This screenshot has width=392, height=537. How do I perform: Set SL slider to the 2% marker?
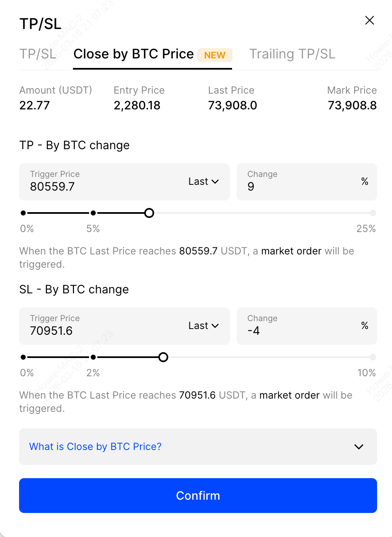tap(93, 357)
